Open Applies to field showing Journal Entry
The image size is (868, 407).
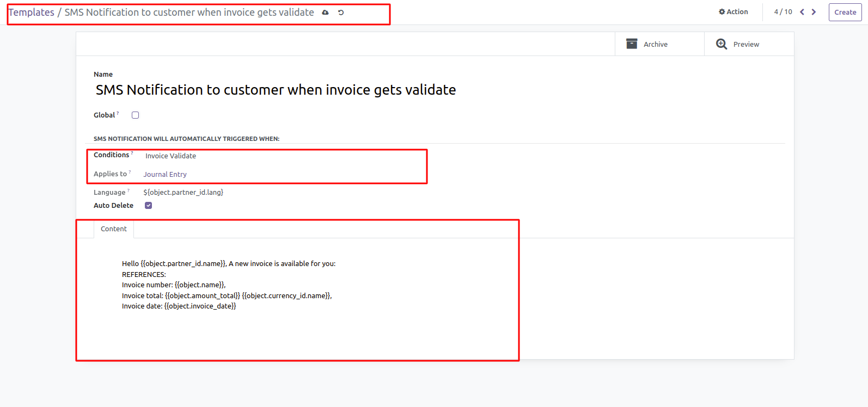(165, 175)
